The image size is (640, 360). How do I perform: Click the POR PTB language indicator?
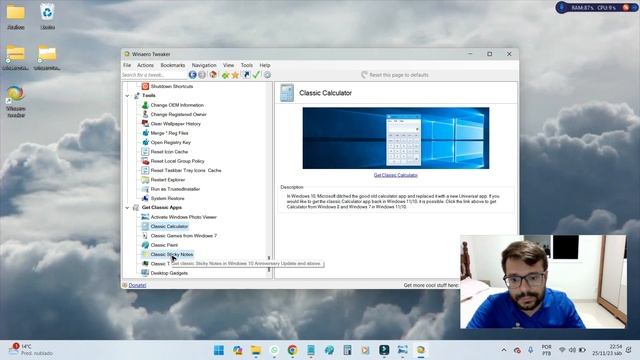[547, 350]
